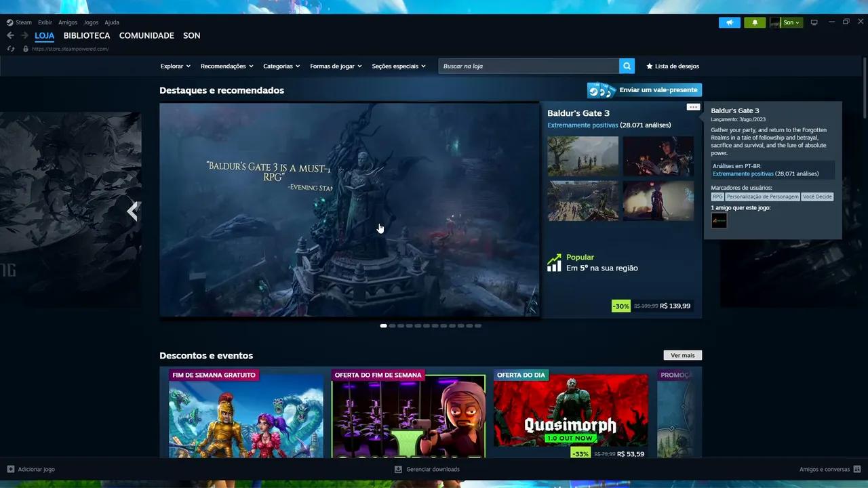
Task: Open the Amigos menu
Action: [68, 22]
